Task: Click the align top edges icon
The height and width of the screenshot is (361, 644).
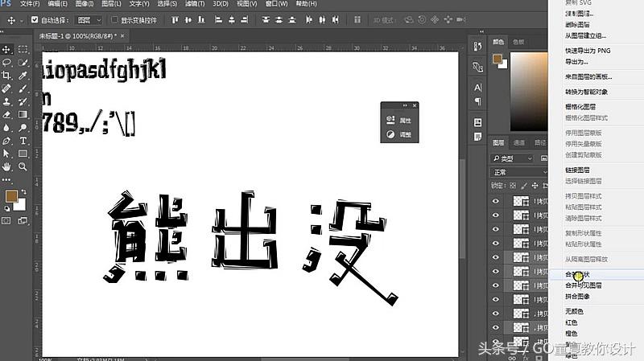Action: (175, 19)
